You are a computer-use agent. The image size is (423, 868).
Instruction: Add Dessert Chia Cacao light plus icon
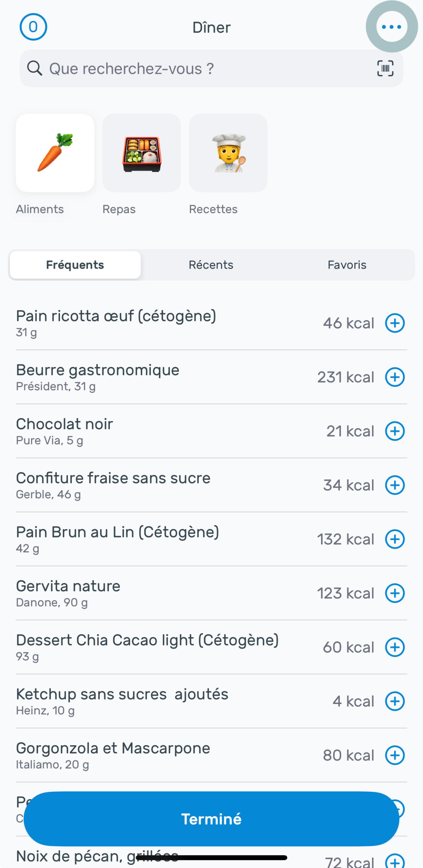coord(395,647)
